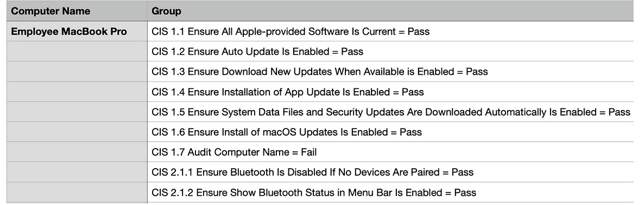Viewport: 644px width, 205px height.
Task: Click empty Computer Name cell beside CIS 1.3
Action: pyautogui.click(x=77, y=72)
